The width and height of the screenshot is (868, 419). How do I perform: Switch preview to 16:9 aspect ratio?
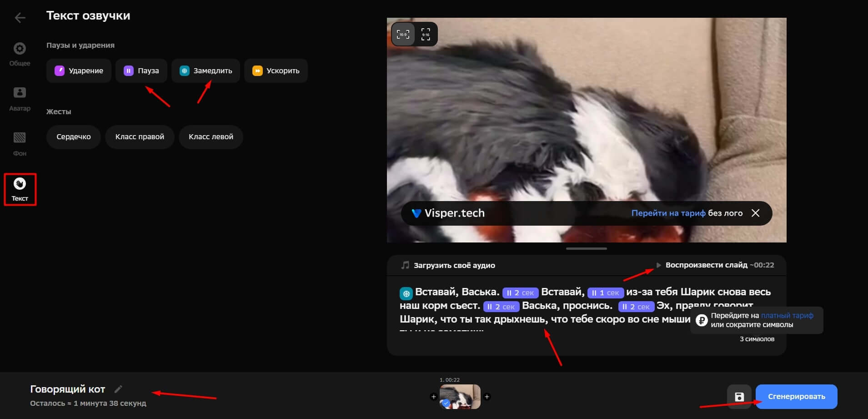(403, 34)
